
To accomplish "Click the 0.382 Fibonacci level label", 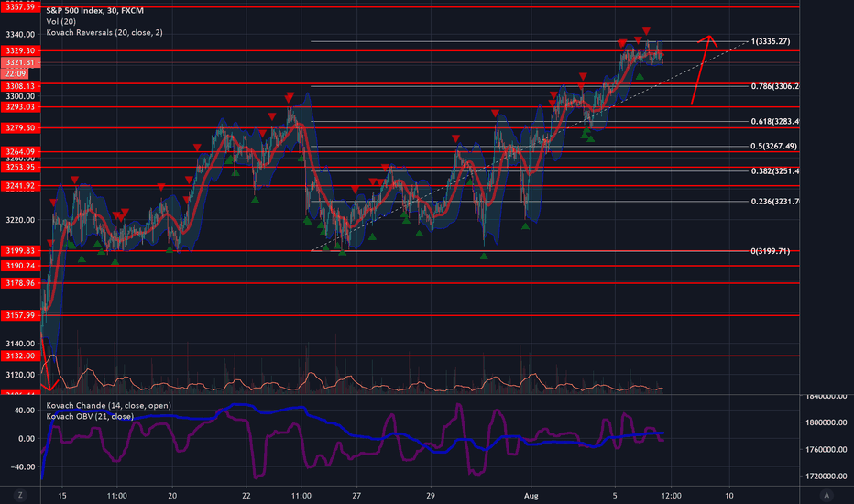I will pyautogui.click(x=775, y=171).
